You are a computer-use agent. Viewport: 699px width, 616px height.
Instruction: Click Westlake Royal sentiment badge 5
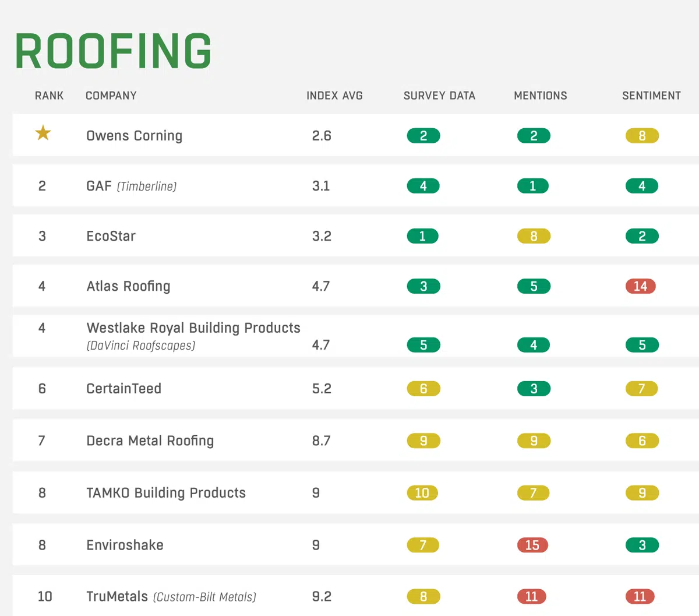click(x=642, y=345)
